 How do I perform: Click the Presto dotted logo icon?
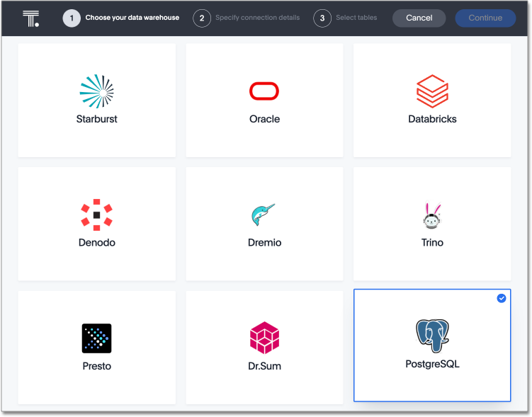(96, 338)
